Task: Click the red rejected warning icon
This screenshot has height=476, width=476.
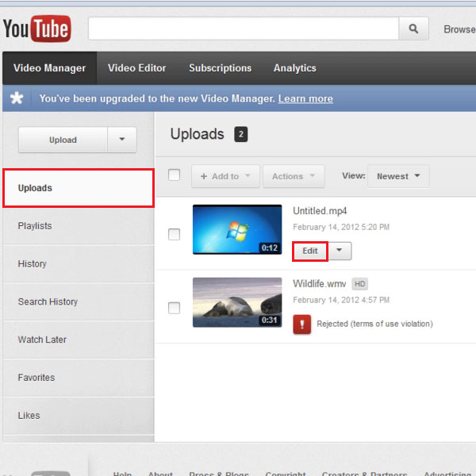Action: [x=301, y=324]
